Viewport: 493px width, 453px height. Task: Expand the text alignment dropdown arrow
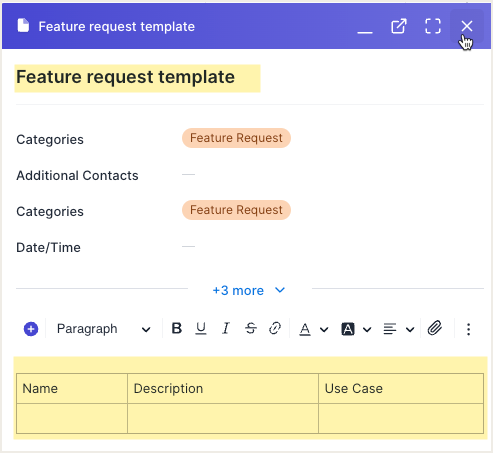410,330
